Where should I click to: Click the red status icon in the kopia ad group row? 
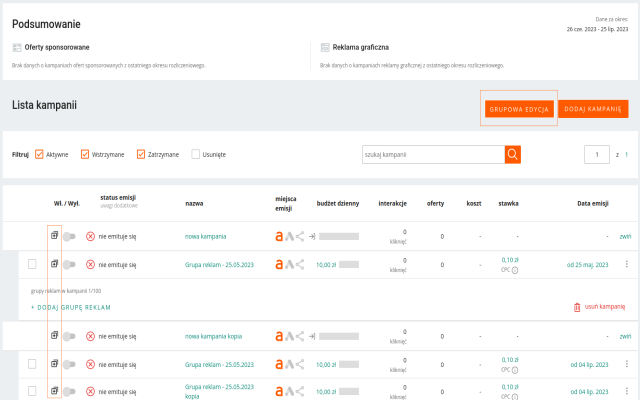click(90, 391)
